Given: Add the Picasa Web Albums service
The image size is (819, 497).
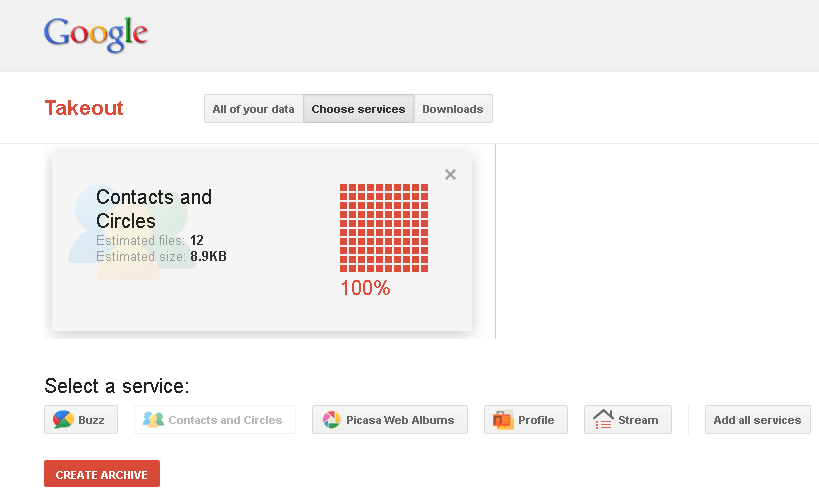Looking at the screenshot, I should click(390, 420).
